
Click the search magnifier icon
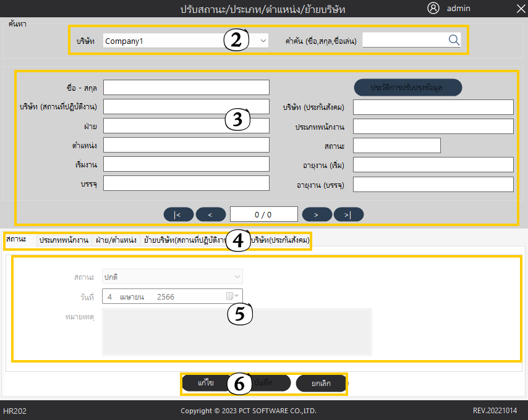(454, 40)
